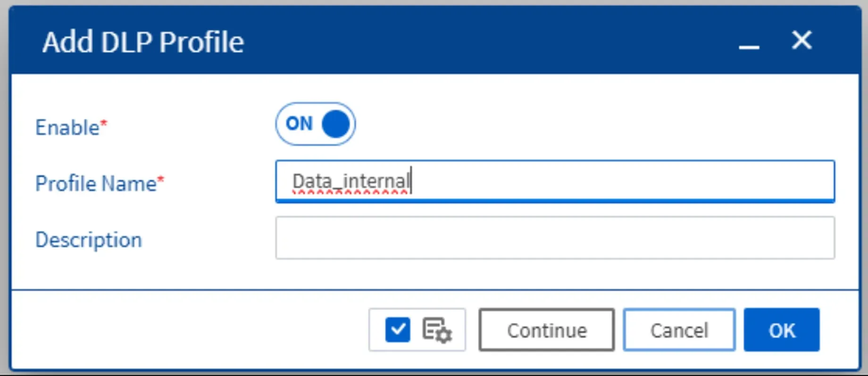
Task: Uncheck the checkbox beside the settings icon
Action: tap(398, 330)
